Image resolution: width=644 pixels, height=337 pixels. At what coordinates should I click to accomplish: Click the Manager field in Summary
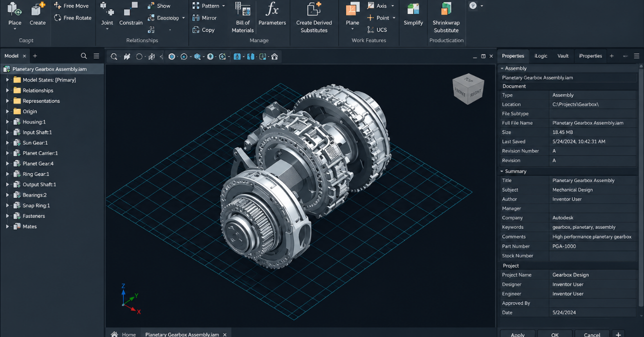tap(593, 209)
